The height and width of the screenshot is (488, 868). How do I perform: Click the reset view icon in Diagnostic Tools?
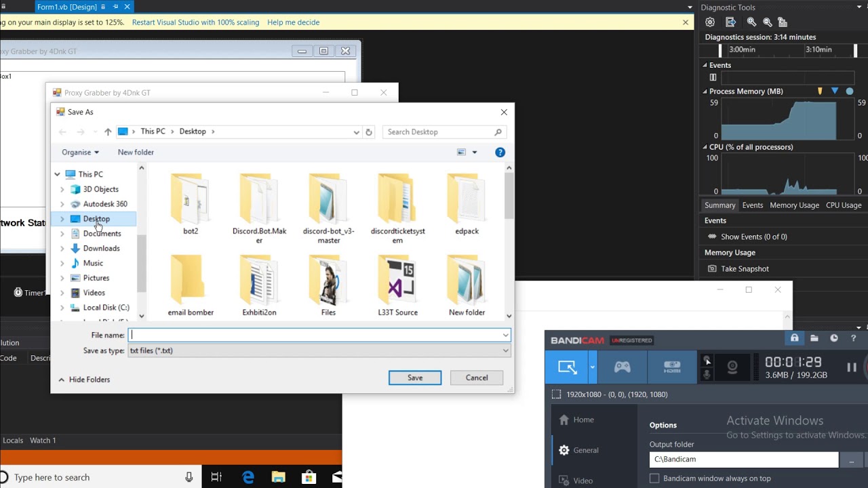click(x=783, y=22)
